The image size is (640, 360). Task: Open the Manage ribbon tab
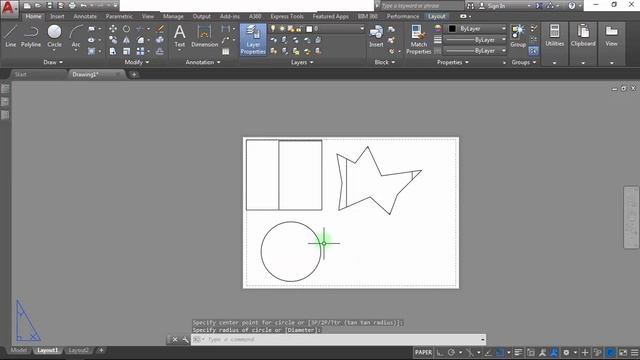173,16
